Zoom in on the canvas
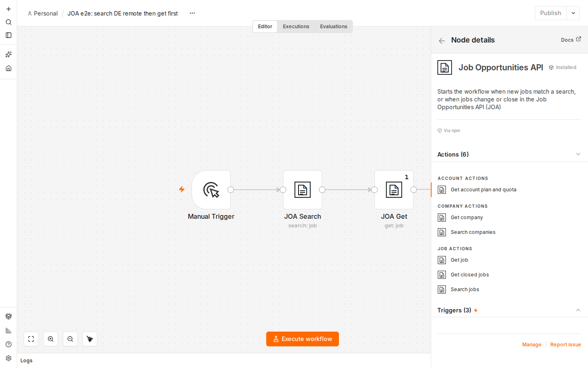Screen dimensions: 588x368 point(51,339)
